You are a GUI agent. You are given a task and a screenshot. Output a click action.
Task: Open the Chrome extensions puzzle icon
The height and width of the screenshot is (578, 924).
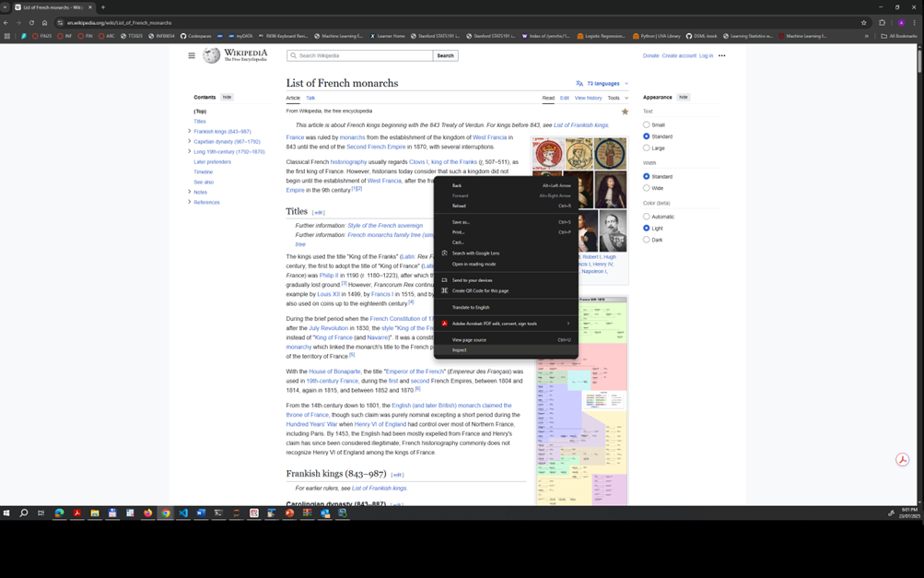[x=882, y=22]
